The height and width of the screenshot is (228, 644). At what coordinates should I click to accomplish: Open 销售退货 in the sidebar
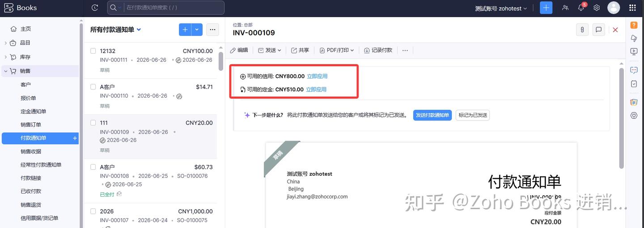(31, 205)
